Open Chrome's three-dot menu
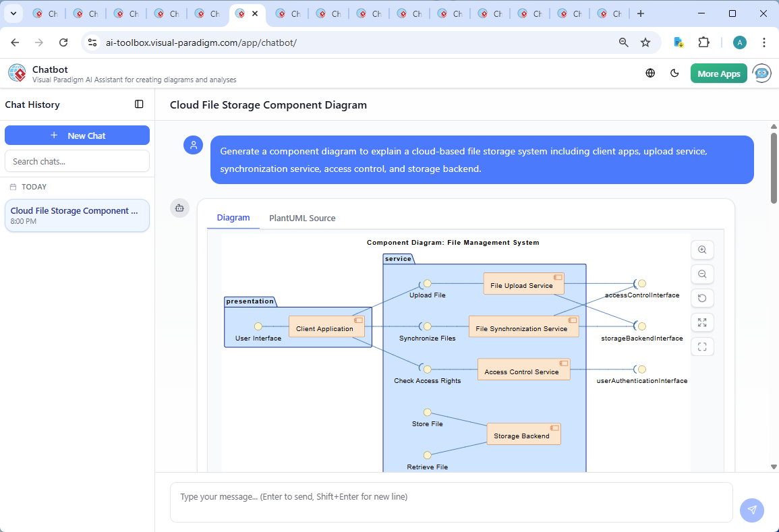Image resolution: width=779 pixels, height=532 pixels. [764, 42]
